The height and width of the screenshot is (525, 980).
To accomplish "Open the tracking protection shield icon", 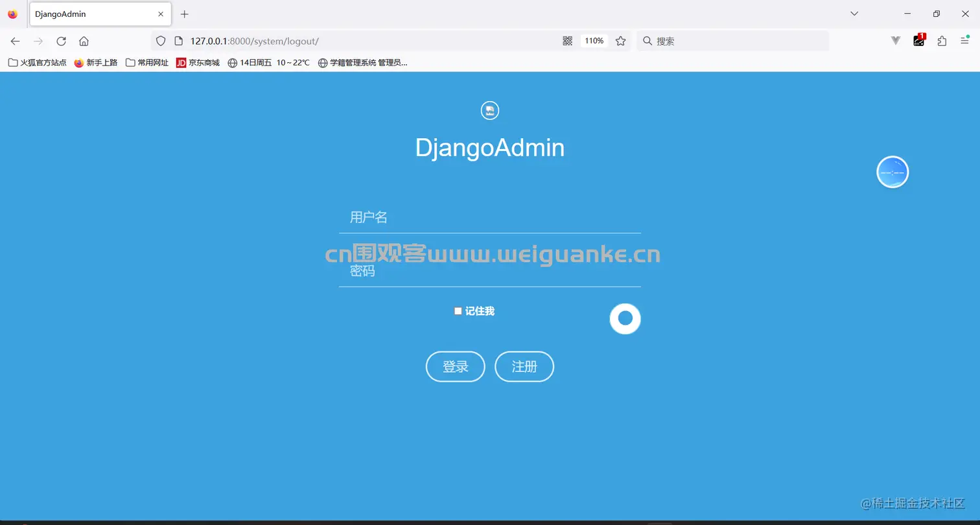I will pyautogui.click(x=161, y=41).
